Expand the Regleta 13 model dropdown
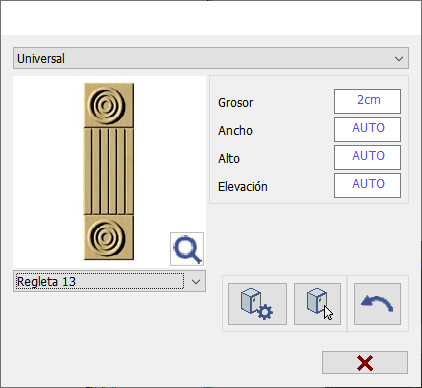422x388 pixels. tap(109, 281)
